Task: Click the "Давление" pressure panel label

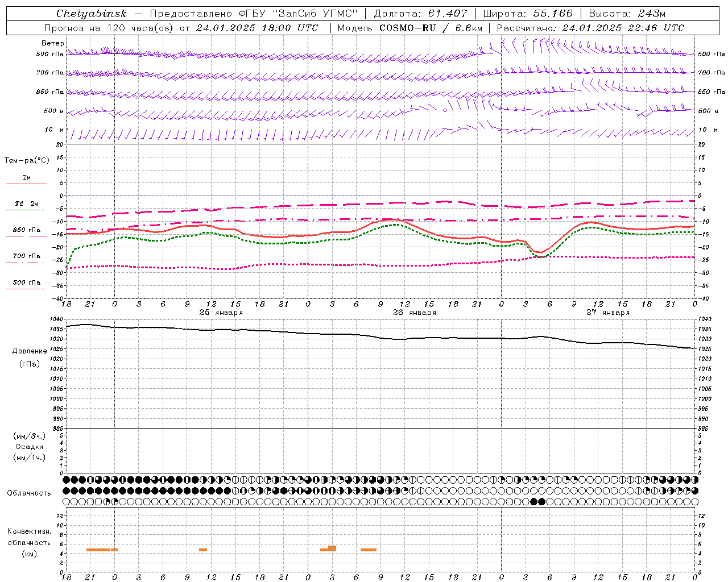Action: [x=30, y=351]
